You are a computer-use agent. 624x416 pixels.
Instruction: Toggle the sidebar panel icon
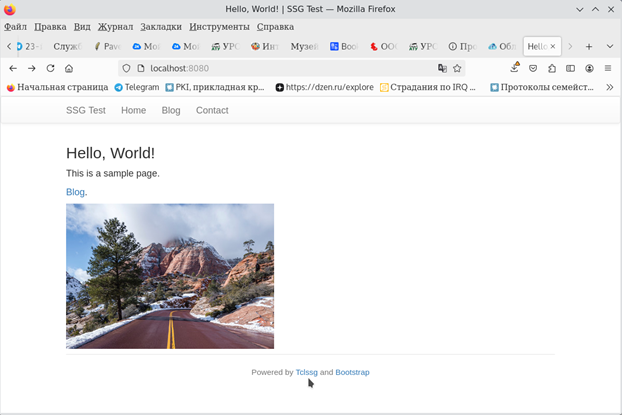point(571,69)
